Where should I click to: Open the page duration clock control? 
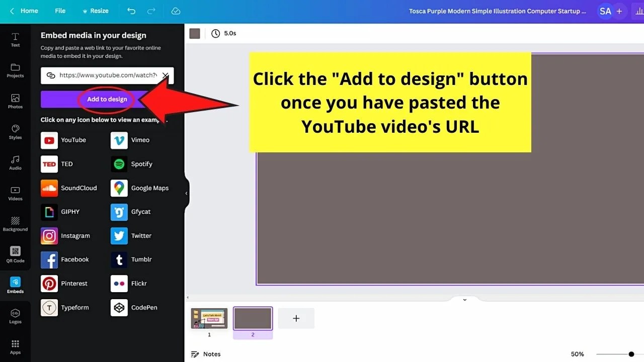(x=216, y=33)
